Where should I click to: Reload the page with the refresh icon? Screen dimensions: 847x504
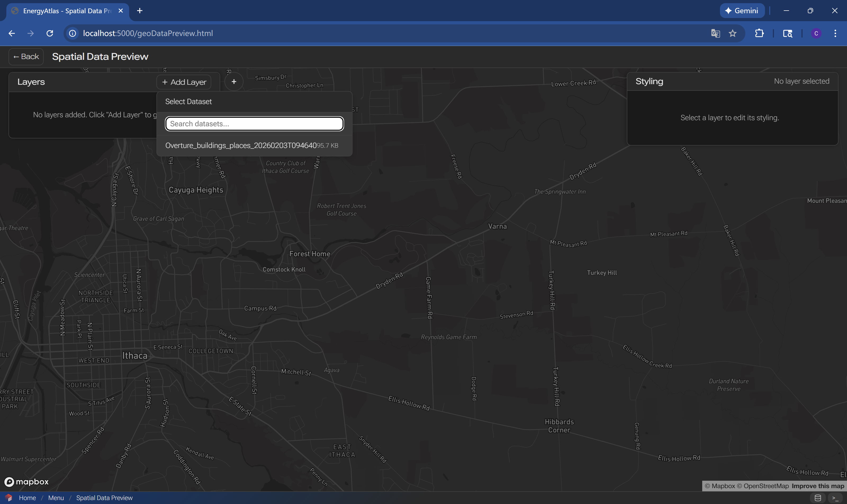click(x=49, y=33)
